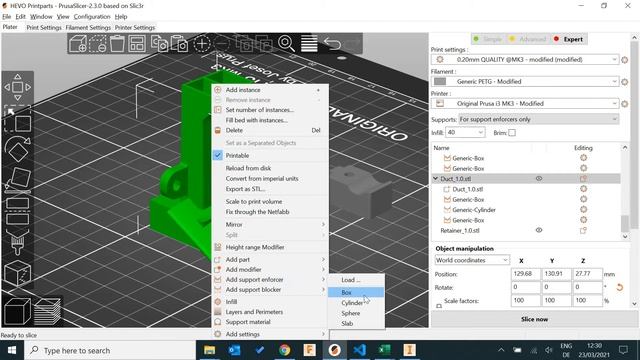Click Delete in the context menu
Image resolution: width=640 pixels, height=360 pixels.
(x=270, y=130)
